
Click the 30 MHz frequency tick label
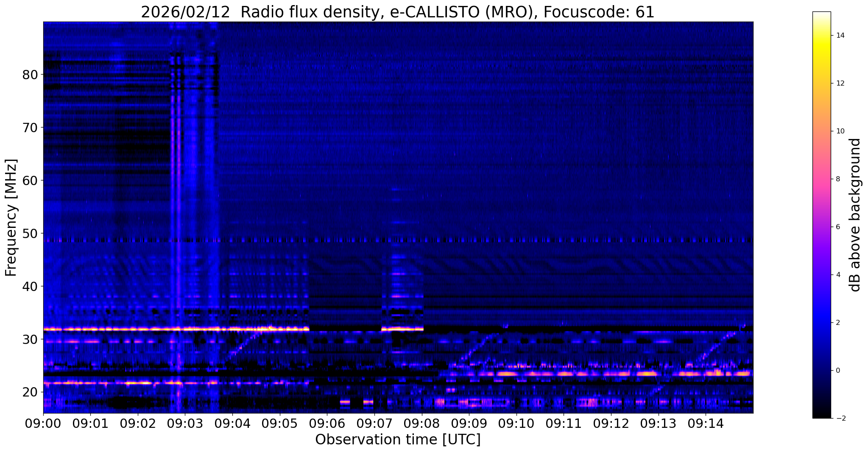point(30,339)
